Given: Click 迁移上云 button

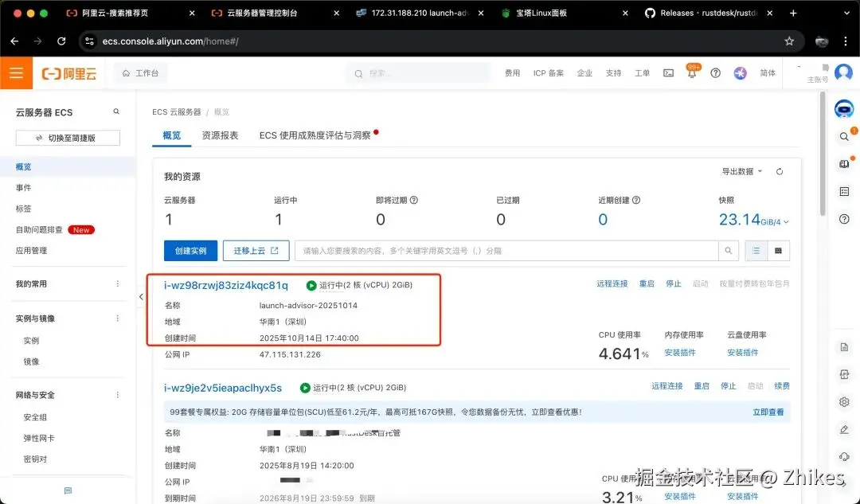Looking at the screenshot, I should coord(256,251).
